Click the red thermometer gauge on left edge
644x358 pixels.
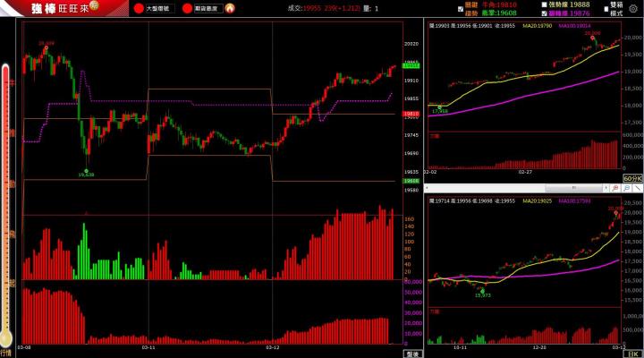pos(5,204)
